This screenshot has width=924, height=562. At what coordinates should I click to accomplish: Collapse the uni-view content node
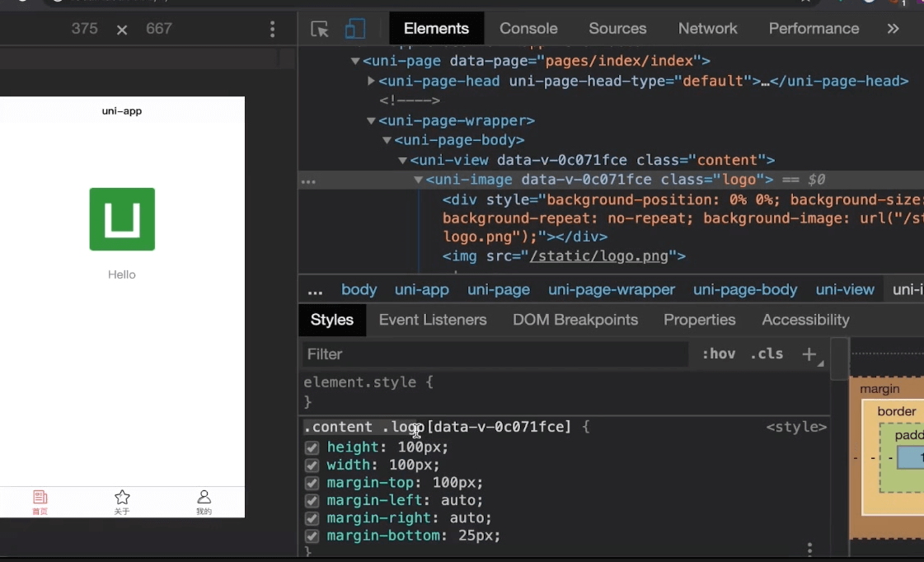402,160
